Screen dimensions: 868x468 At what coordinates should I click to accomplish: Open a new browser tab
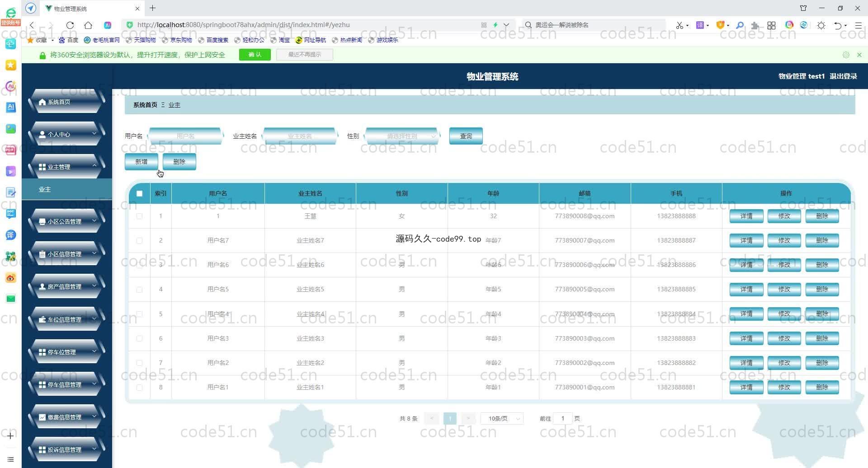coord(153,8)
